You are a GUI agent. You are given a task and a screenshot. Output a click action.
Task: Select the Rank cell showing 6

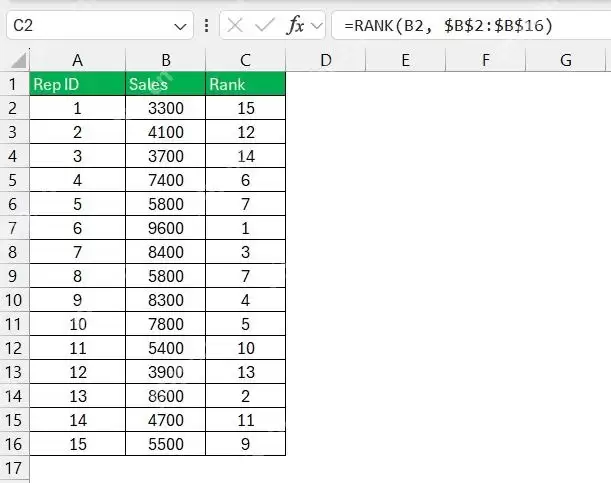coord(245,180)
